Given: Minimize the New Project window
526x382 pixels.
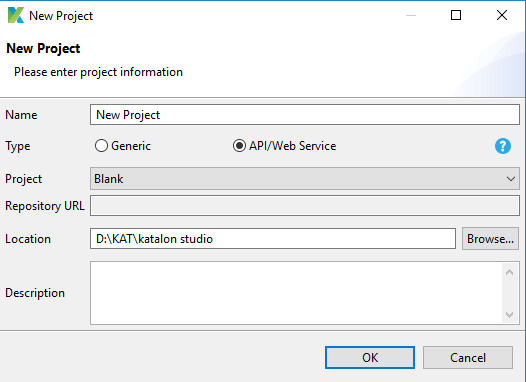Looking at the screenshot, I should coord(411,15).
